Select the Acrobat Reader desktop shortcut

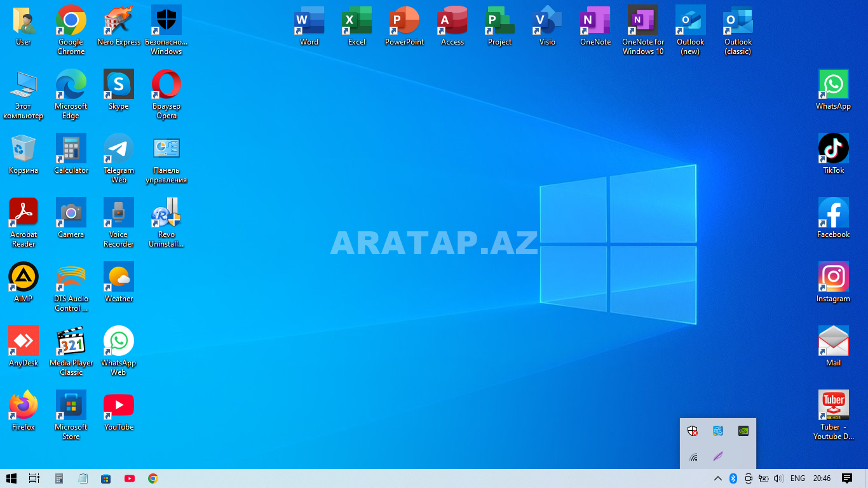[x=24, y=222]
